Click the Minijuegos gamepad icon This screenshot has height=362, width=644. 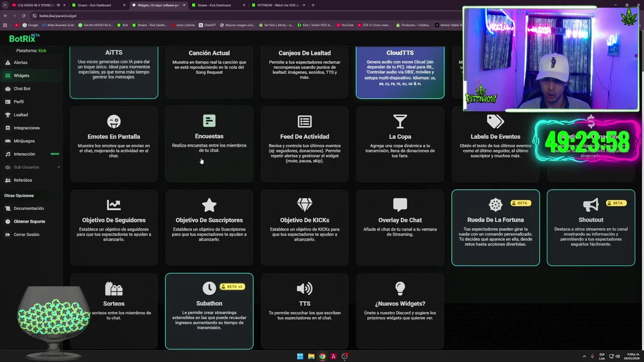8,141
